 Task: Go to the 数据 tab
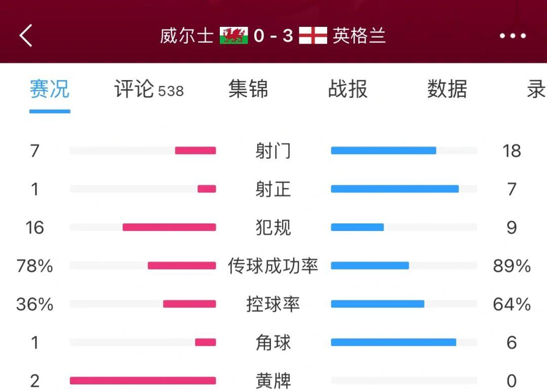coord(447,89)
